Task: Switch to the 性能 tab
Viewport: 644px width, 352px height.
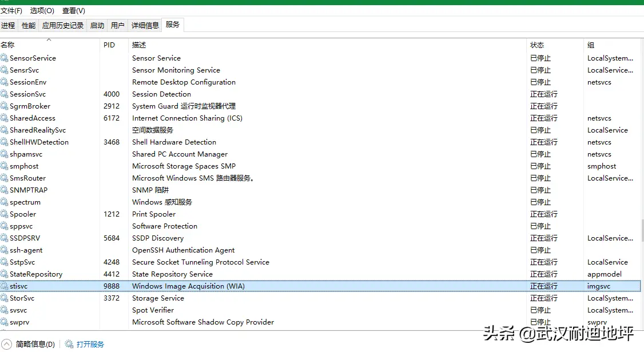Action: tap(29, 25)
